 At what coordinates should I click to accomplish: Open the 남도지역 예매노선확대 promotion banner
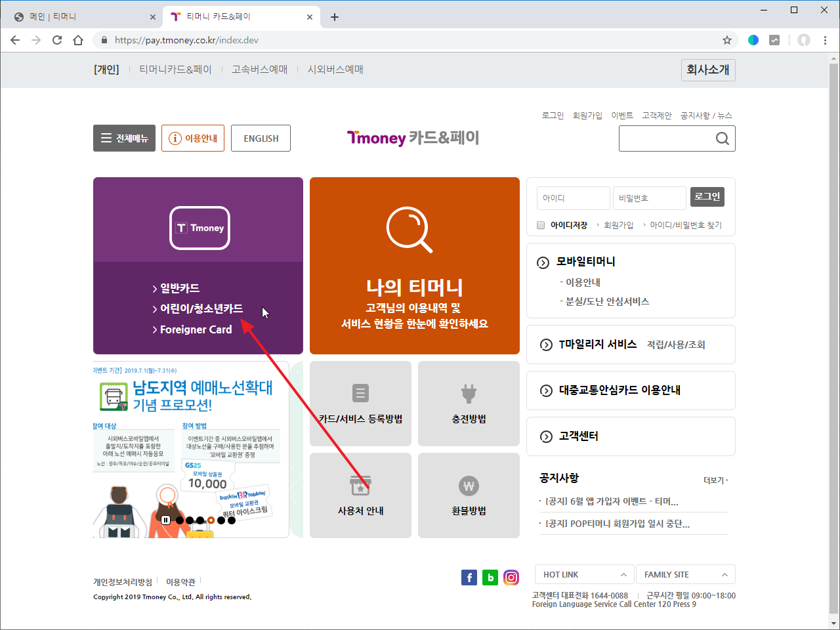pos(191,450)
